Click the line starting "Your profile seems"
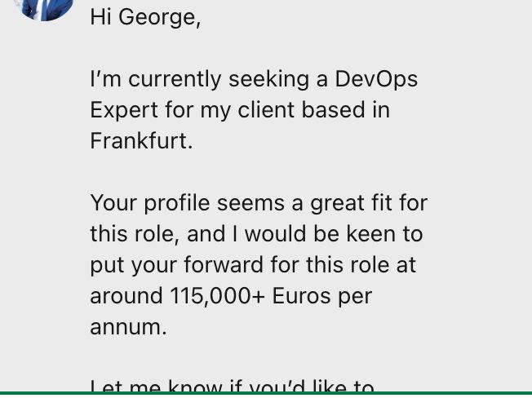 259,203
